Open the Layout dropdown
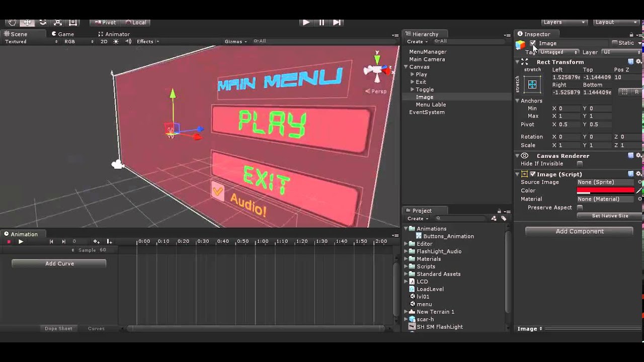 click(616, 22)
